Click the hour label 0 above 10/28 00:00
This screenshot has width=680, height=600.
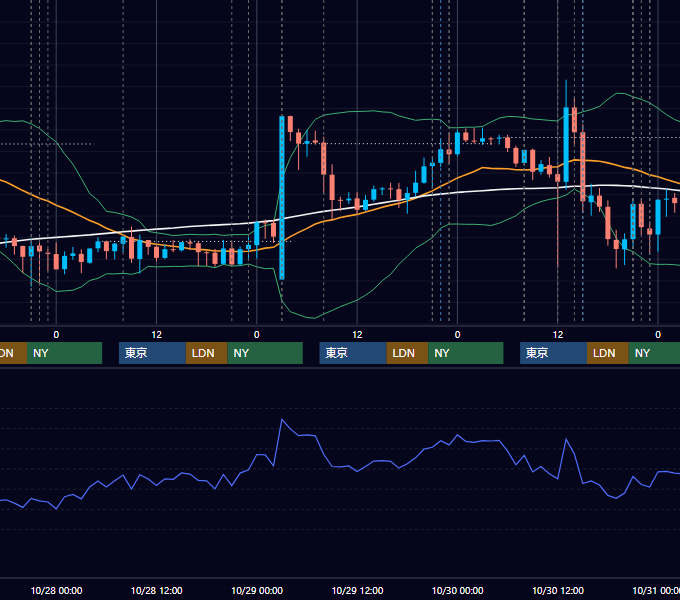(x=56, y=335)
